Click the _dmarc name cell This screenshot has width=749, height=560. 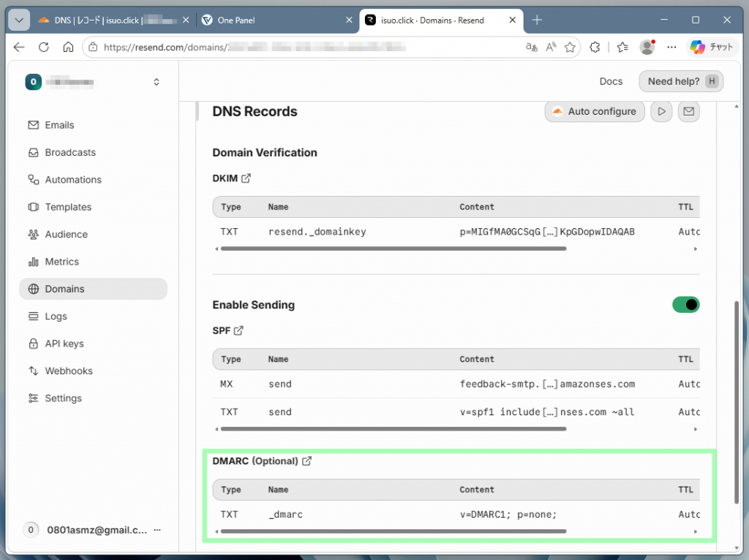pos(286,515)
